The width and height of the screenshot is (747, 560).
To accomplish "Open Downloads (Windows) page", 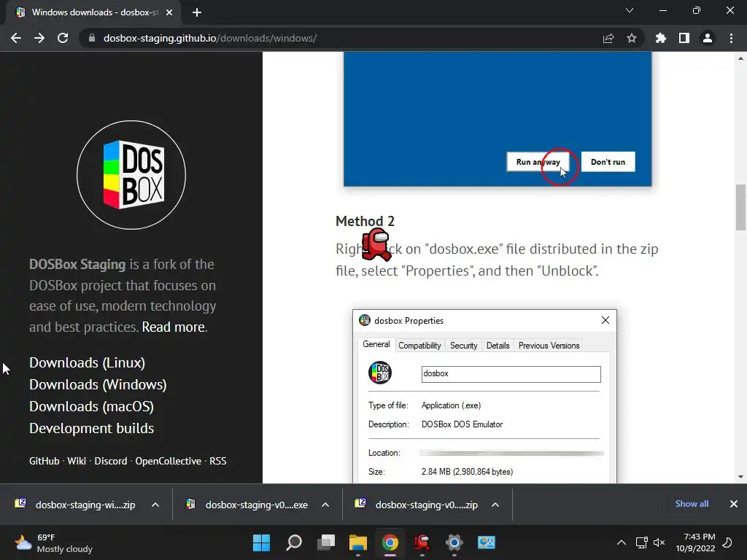I will click(98, 384).
